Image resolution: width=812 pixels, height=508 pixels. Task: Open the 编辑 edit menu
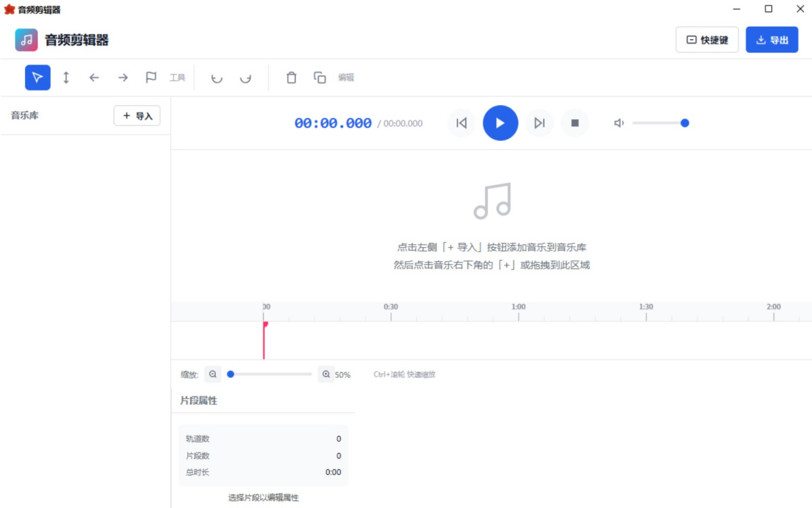point(347,77)
